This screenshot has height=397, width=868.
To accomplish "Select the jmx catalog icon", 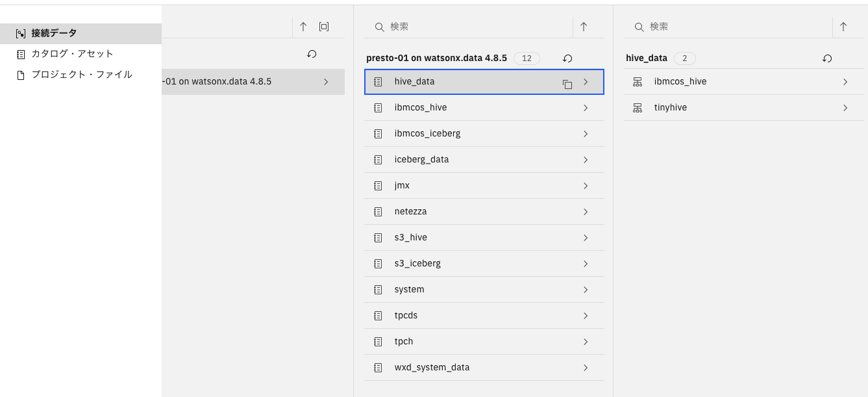I will pos(378,186).
